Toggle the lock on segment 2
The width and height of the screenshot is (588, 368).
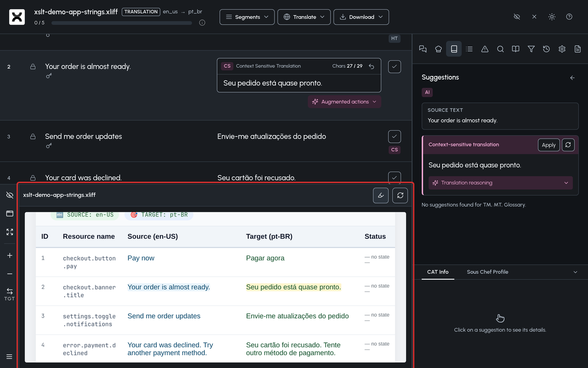pos(33,66)
